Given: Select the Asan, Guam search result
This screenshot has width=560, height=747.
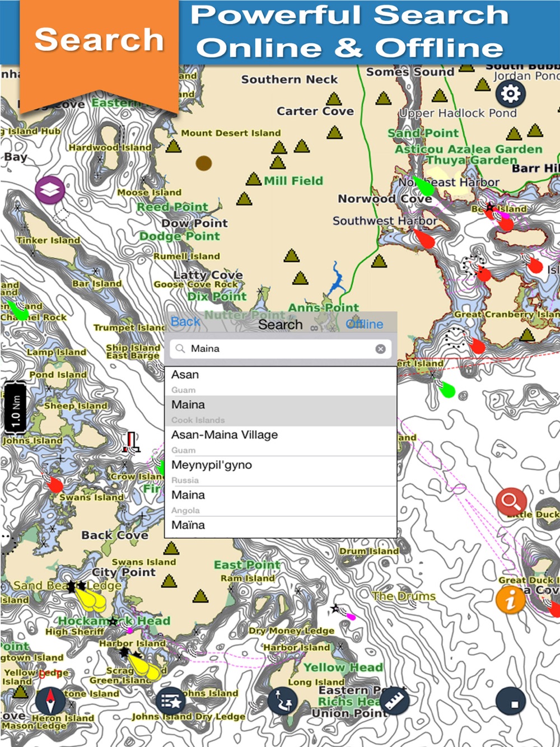Looking at the screenshot, I should click(281, 381).
